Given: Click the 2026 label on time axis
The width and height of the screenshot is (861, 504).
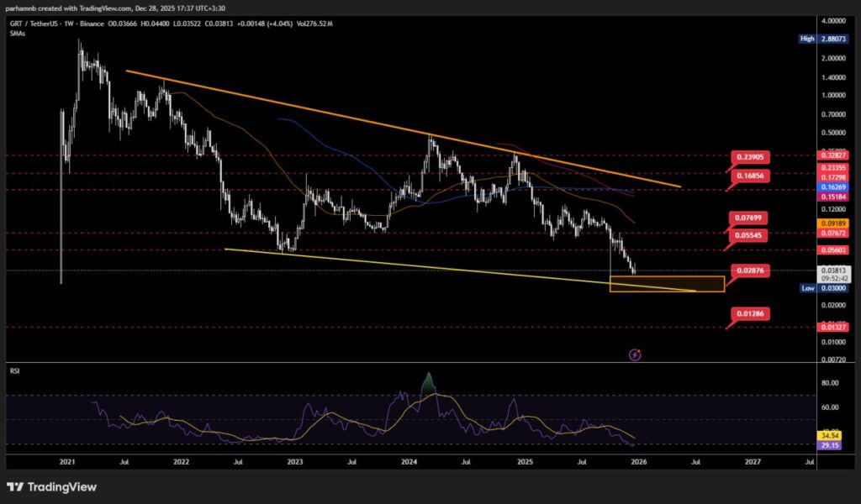Looking at the screenshot, I should (x=638, y=461).
